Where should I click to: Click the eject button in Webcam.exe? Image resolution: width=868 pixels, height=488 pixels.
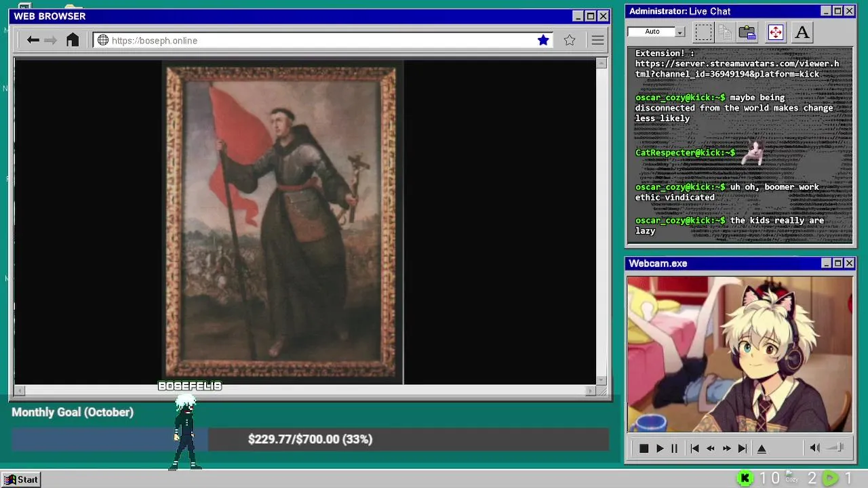point(762,448)
